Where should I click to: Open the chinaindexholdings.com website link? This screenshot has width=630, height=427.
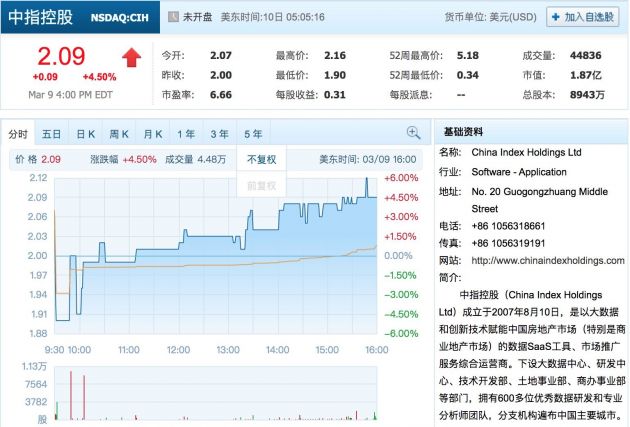pyautogui.click(x=548, y=261)
